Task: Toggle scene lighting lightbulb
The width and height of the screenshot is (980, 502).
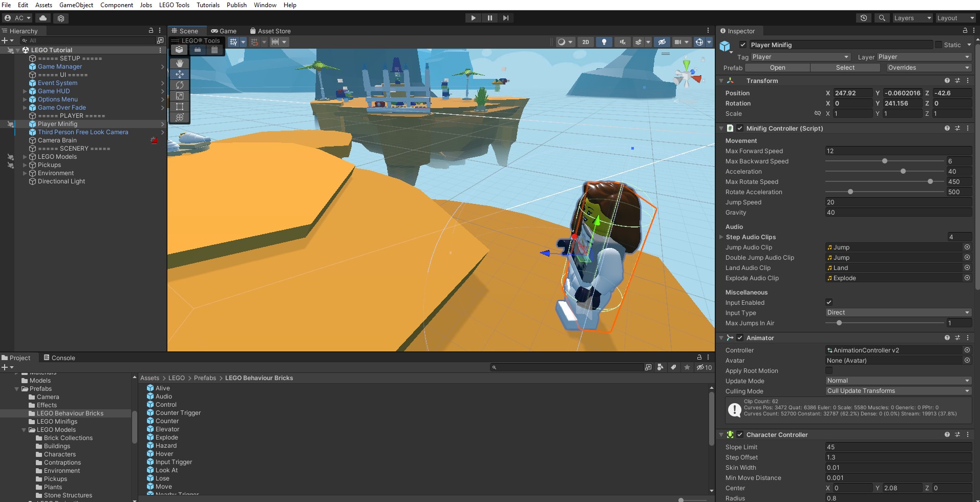Action: (604, 42)
